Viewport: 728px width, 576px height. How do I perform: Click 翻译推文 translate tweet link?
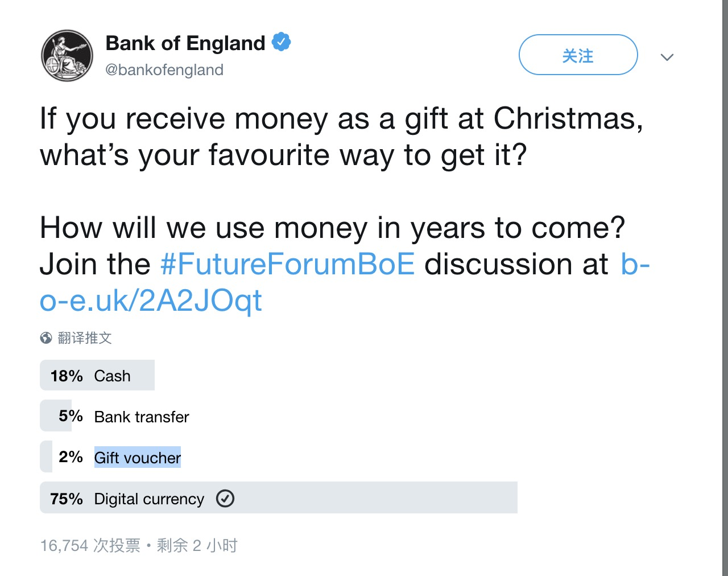(x=85, y=338)
